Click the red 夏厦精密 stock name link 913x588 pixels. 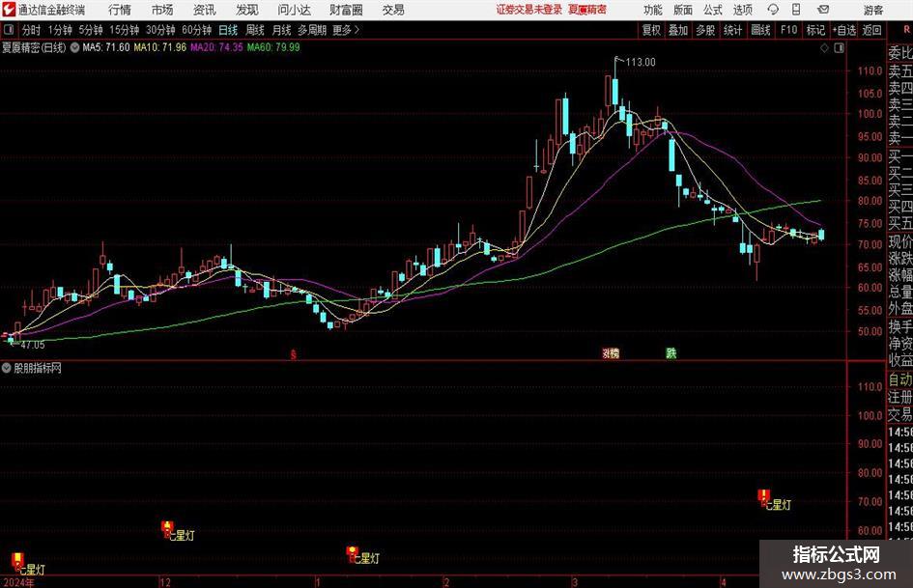[x=587, y=10]
